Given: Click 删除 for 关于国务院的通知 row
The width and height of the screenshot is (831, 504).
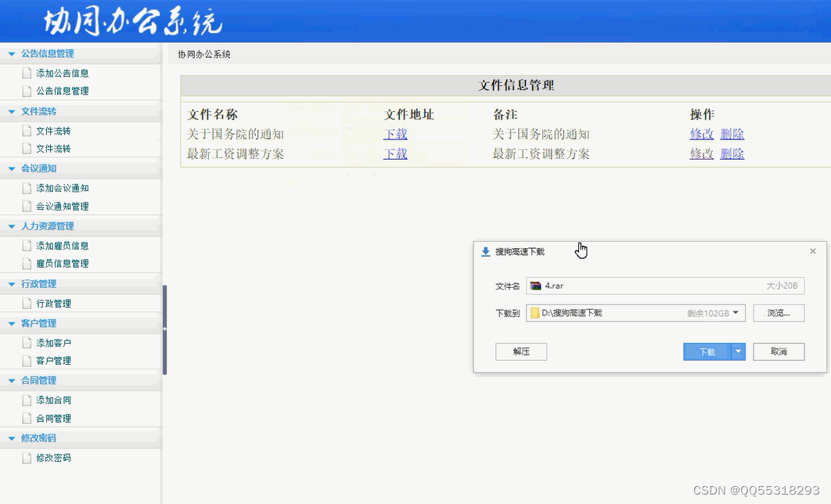Looking at the screenshot, I should point(732,134).
